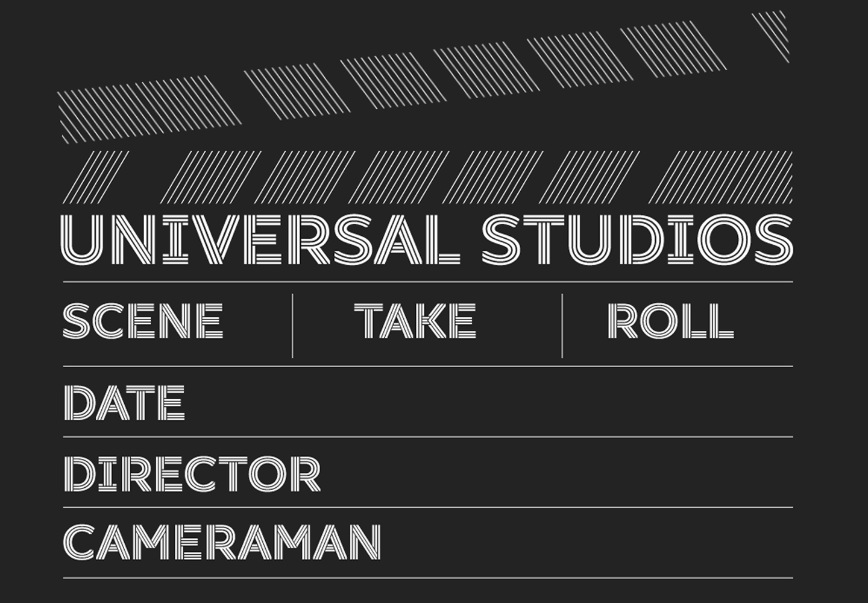The width and height of the screenshot is (868, 603).
Task: Click the word STUDIOS in the title
Action: click(637, 240)
